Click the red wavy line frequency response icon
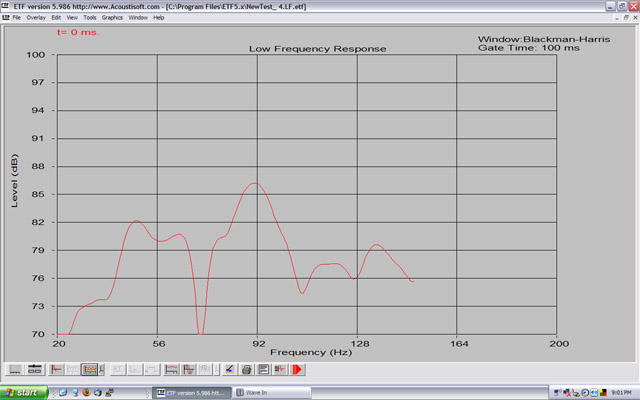 171,369
